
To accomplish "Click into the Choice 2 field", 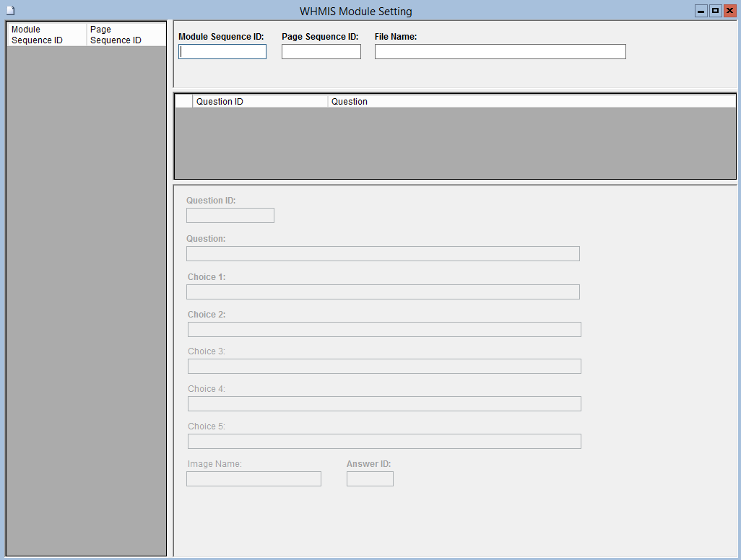I will pyautogui.click(x=384, y=330).
